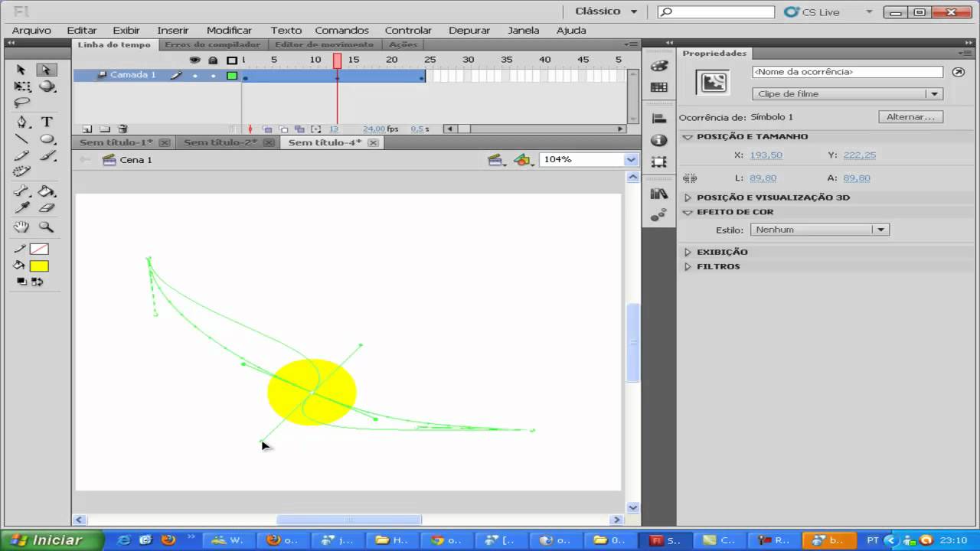Select the Zoom magnifier tool
The width and height of the screenshot is (980, 551).
pyautogui.click(x=47, y=227)
